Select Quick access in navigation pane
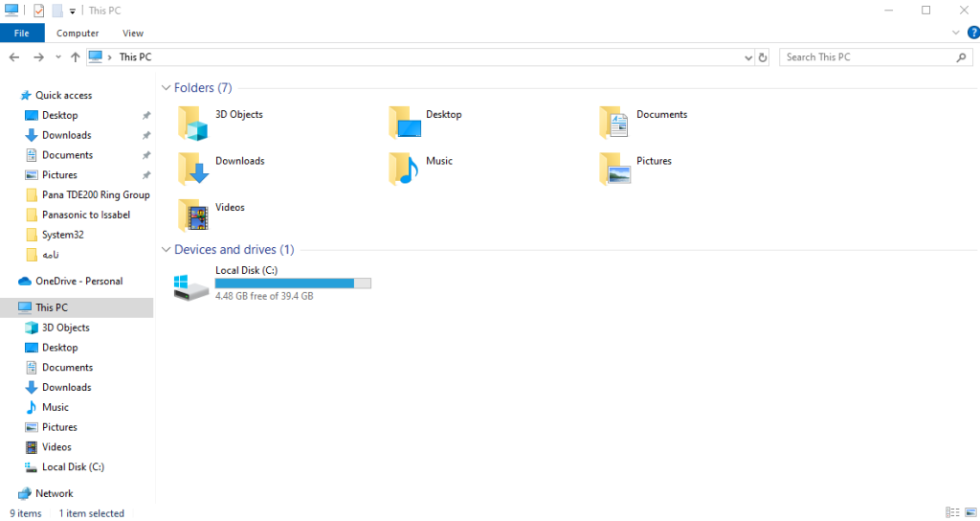980x521 pixels. point(63,95)
